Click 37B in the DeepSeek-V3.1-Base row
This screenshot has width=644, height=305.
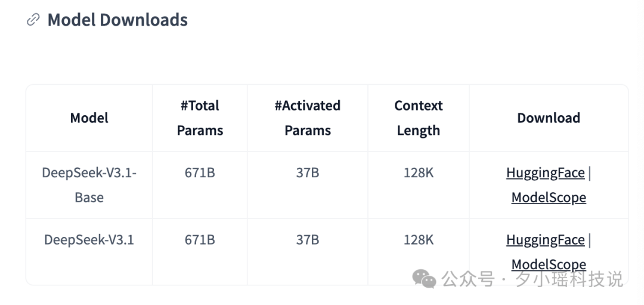point(308,172)
